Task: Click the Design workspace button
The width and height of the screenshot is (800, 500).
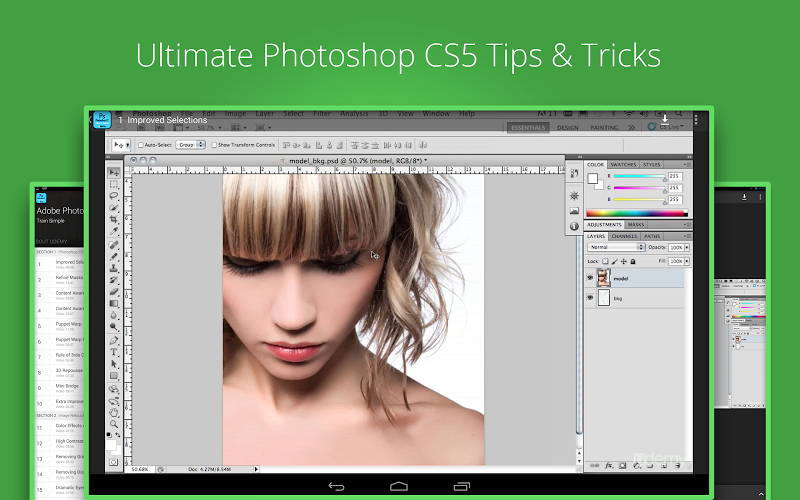Action: tap(567, 128)
